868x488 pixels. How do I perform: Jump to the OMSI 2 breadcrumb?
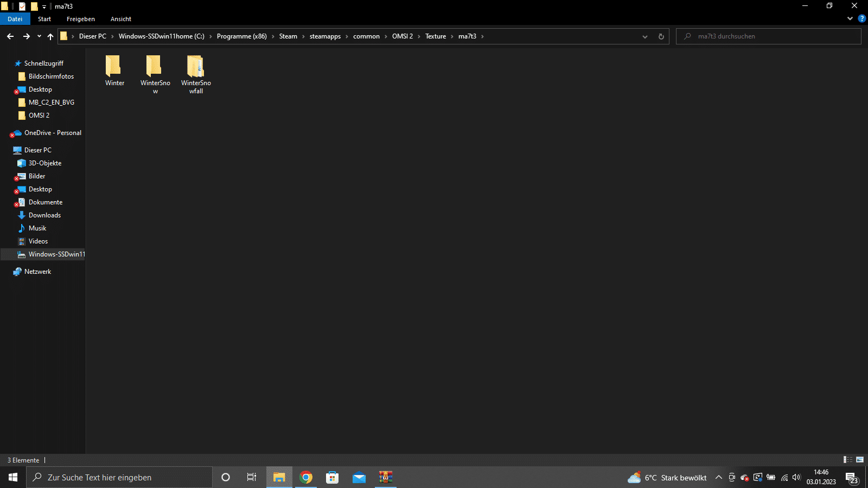pyautogui.click(x=403, y=36)
